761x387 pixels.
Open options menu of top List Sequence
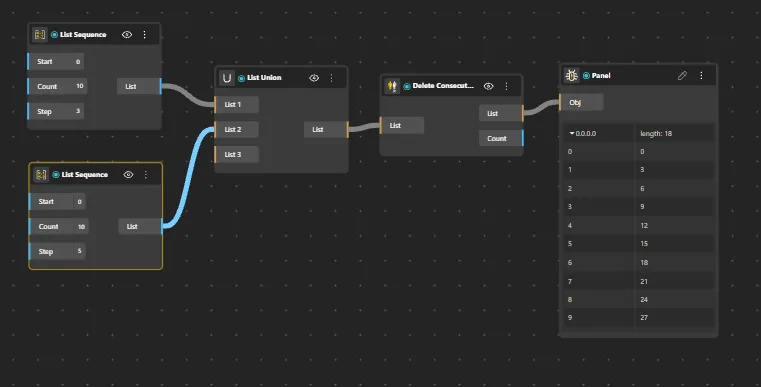pos(145,34)
